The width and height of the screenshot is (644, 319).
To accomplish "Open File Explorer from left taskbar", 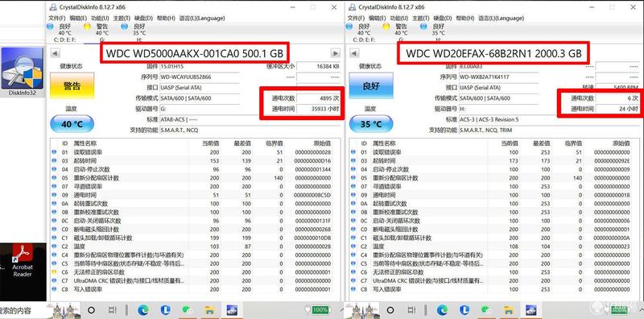I will pyautogui.click(x=210, y=310).
